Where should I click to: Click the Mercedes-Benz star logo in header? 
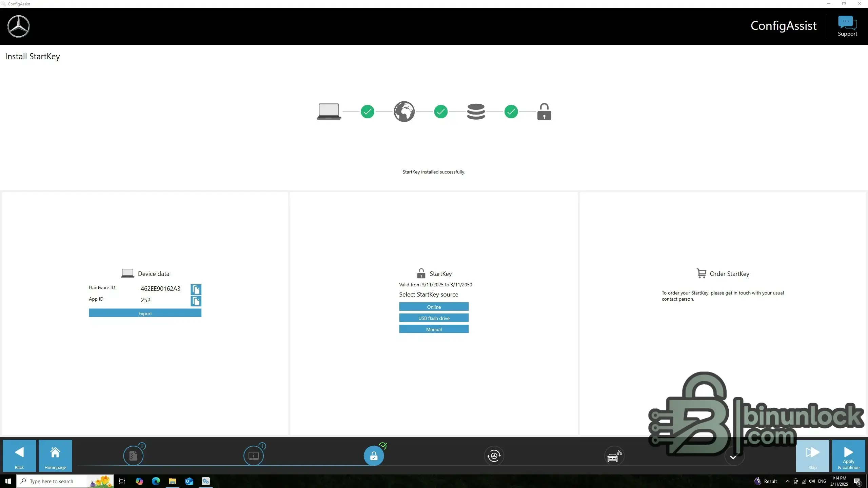pos(19,26)
